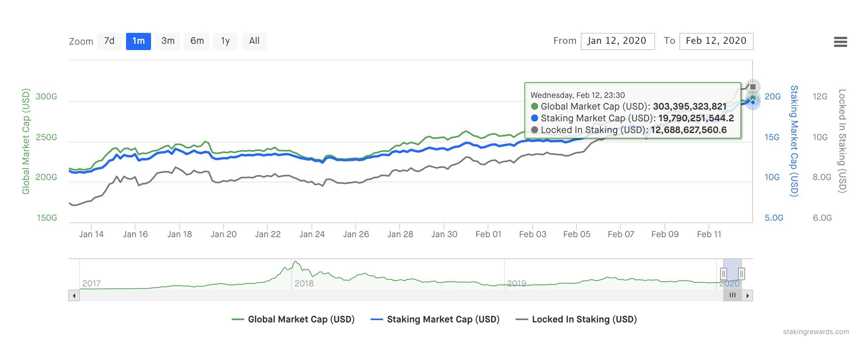
Task: Click the 300G green axis label
Action: [47, 97]
